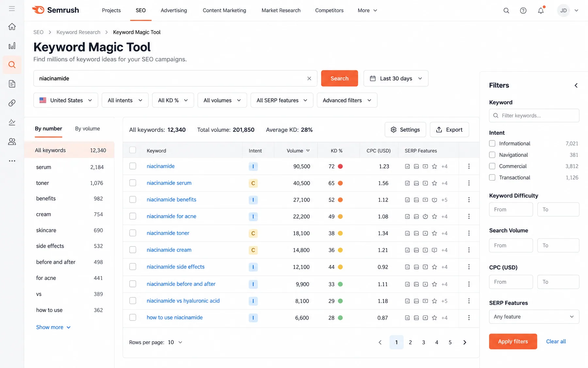Go to next results page arrow
Image resolution: width=588 pixels, height=368 pixels.
pyautogui.click(x=465, y=342)
